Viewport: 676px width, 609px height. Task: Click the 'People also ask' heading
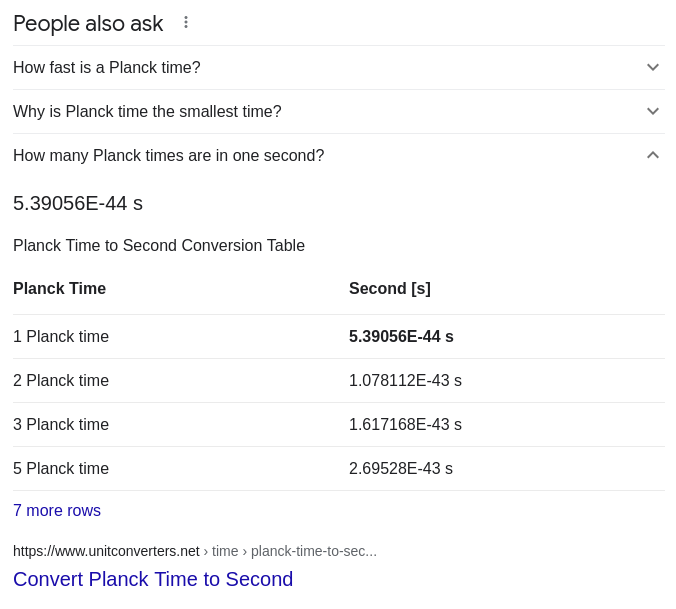pos(88,23)
